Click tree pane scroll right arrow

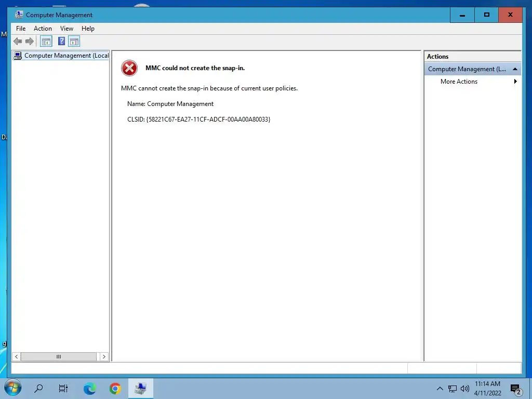104,356
